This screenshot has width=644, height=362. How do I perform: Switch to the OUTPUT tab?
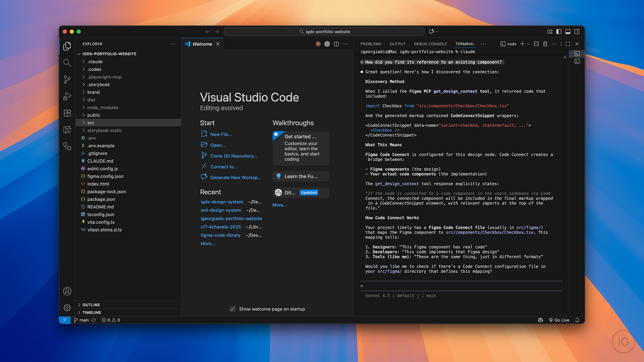(x=397, y=44)
